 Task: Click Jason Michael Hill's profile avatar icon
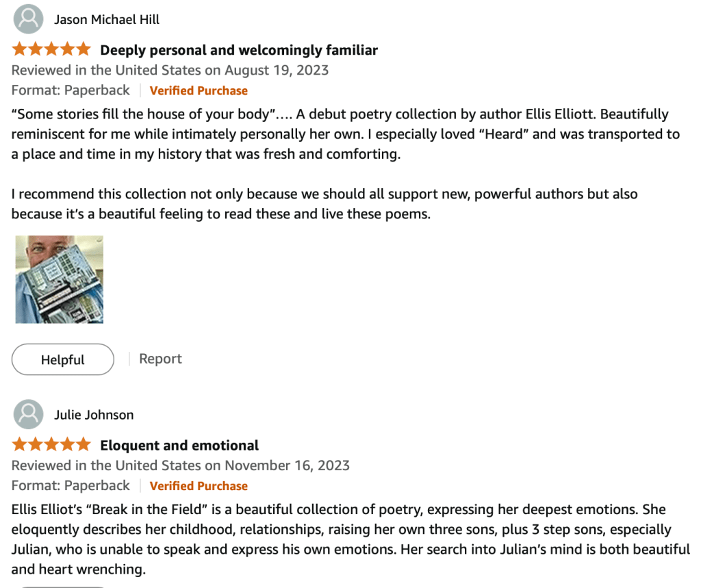28,19
